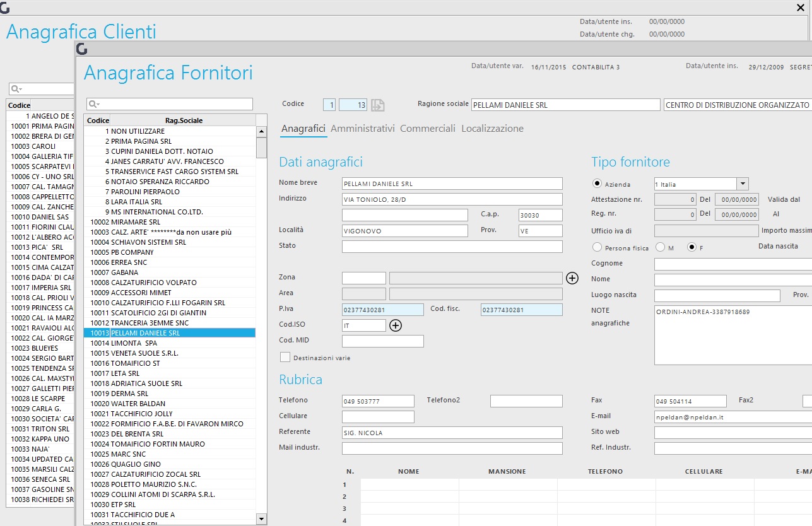The image size is (812, 526).
Task: Click the supplier list scroll-down arrow
Action: (x=262, y=518)
